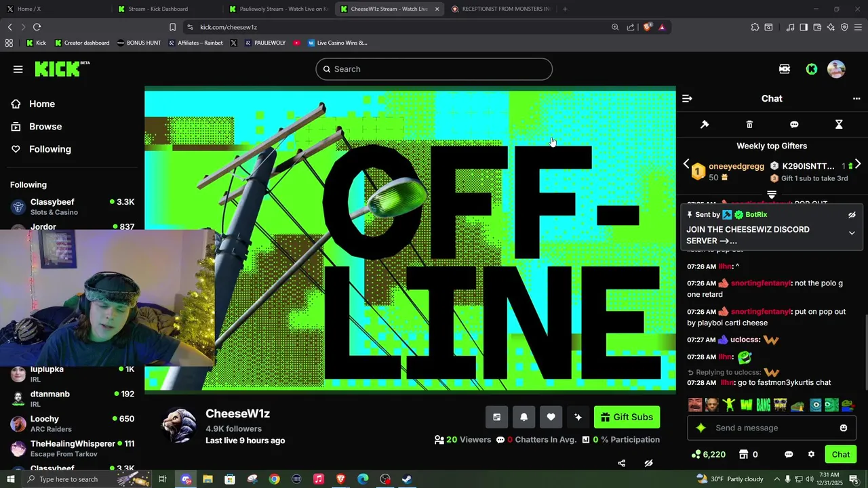Open luplupka IRL followed channel
The height and width of the screenshot is (488, 868).
click(x=71, y=373)
